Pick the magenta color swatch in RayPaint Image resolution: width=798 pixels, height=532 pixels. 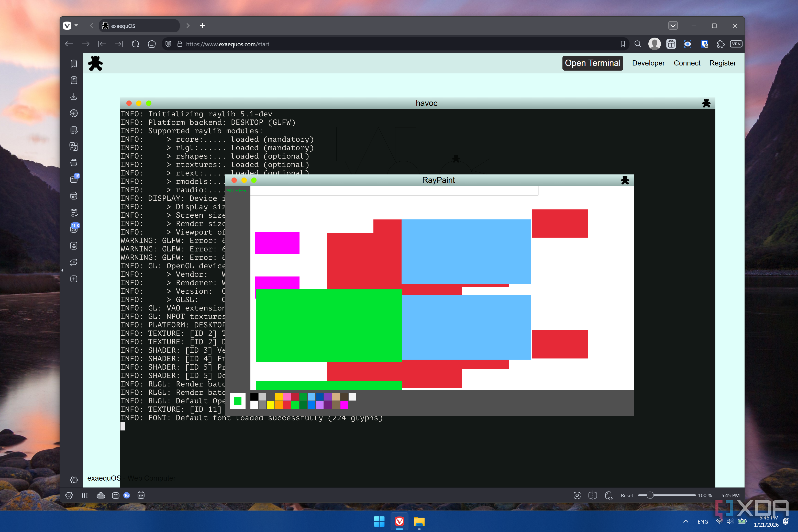click(x=344, y=405)
